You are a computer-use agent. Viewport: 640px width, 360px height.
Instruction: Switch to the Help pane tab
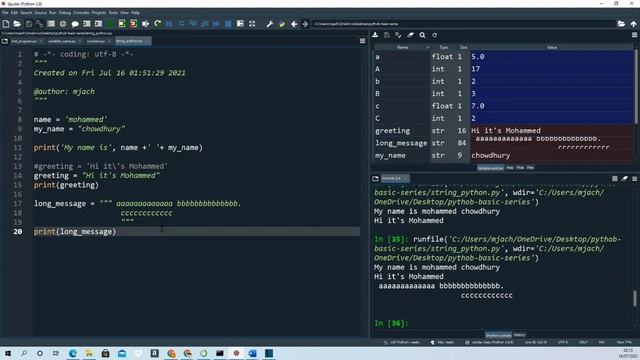pos(510,168)
